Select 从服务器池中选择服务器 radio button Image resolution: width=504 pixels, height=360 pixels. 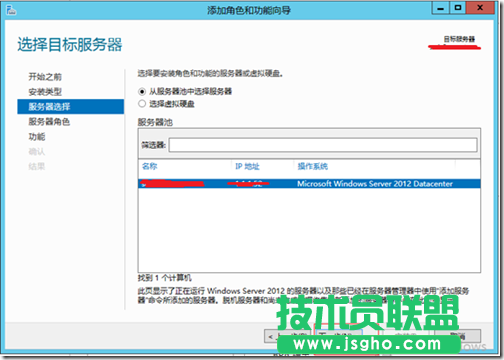(142, 91)
